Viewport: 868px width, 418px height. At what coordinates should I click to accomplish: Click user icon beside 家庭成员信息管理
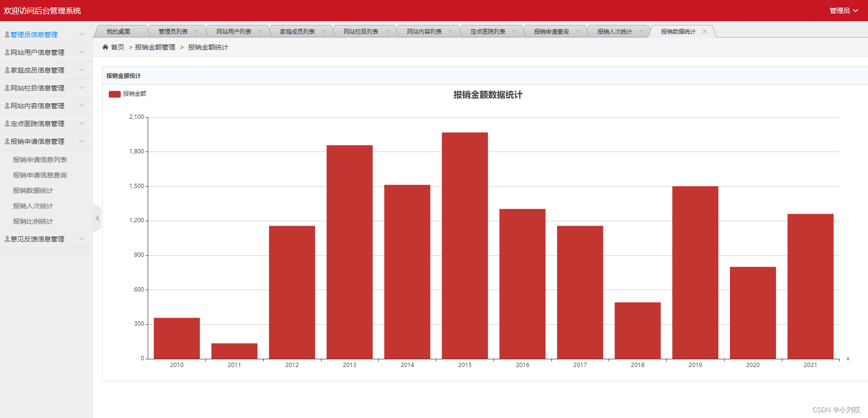[x=7, y=70]
